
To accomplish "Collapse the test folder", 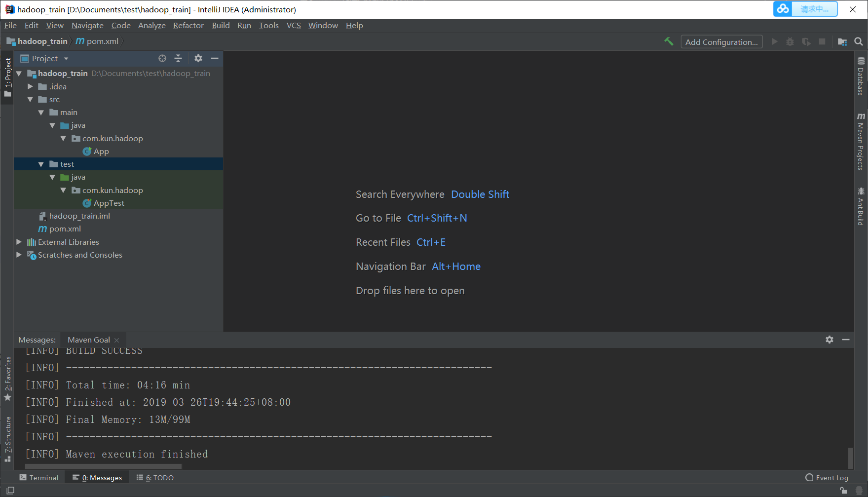I will pos(41,164).
